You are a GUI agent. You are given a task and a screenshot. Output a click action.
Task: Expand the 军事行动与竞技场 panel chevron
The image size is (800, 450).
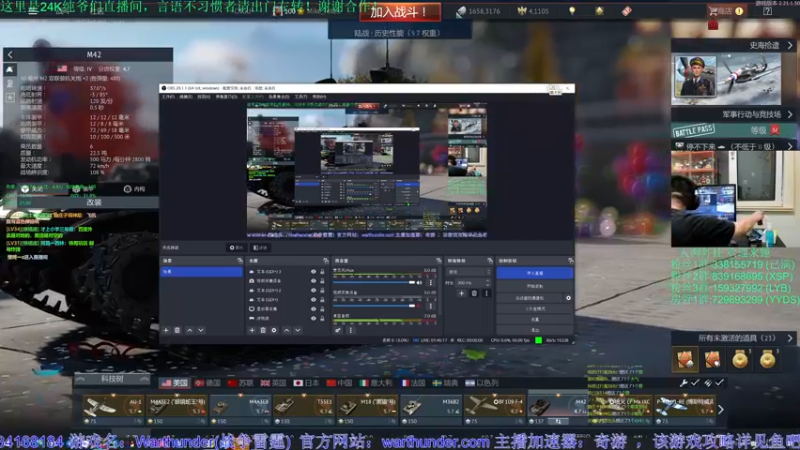pyautogui.click(x=790, y=114)
